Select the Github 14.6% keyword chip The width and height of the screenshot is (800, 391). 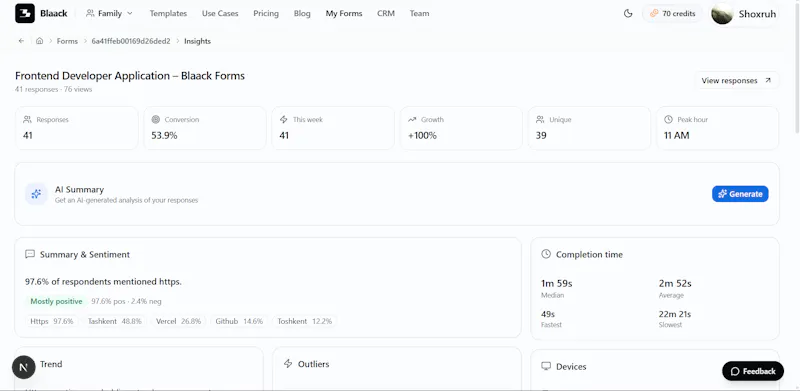point(239,322)
